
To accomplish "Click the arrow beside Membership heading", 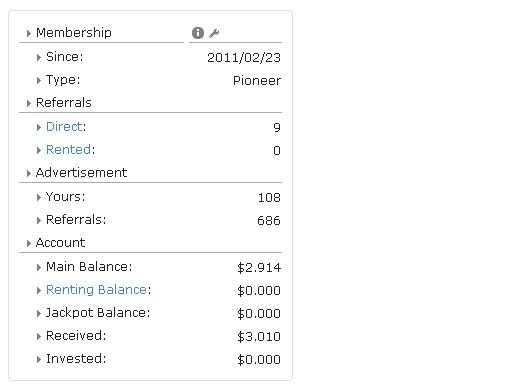I will pos(29,33).
